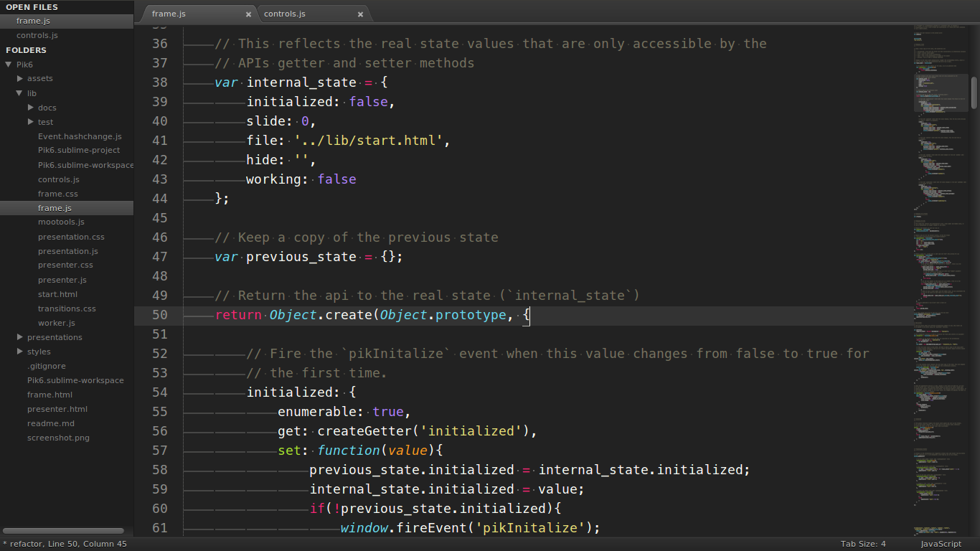
Task: Place cursor on 'internal_state' at line 38
Action: click(x=301, y=83)
